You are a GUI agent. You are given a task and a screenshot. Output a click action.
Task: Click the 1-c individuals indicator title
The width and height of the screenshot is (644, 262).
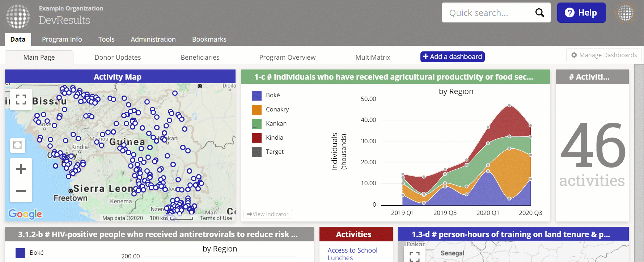(x=394, y=77)
